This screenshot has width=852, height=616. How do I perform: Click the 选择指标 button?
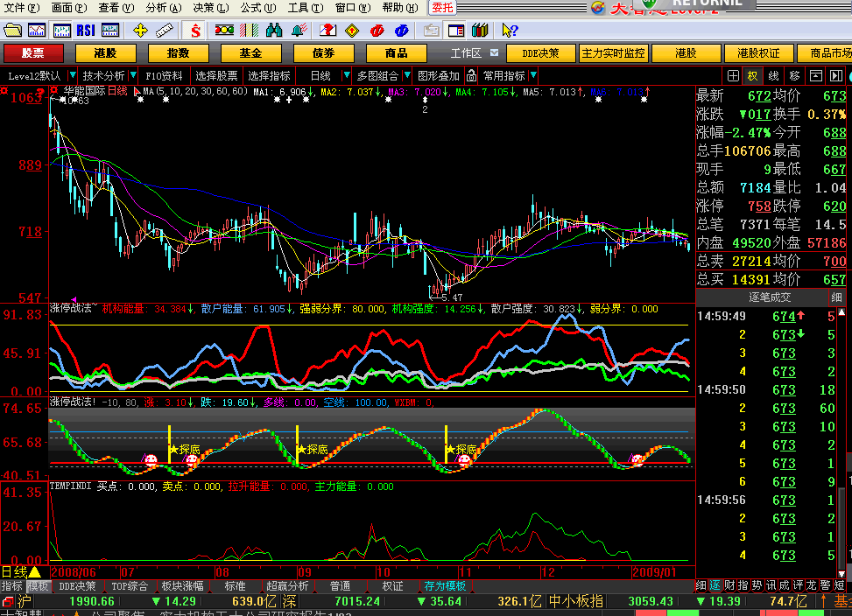coord(269,76)
